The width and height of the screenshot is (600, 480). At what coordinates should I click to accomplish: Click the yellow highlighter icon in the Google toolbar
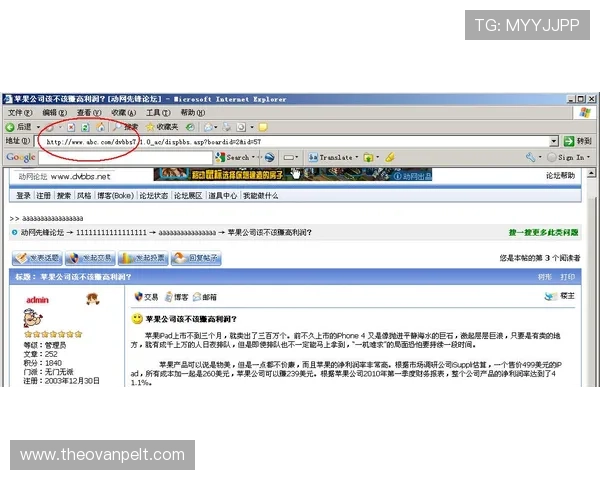[x=390, y=157]
